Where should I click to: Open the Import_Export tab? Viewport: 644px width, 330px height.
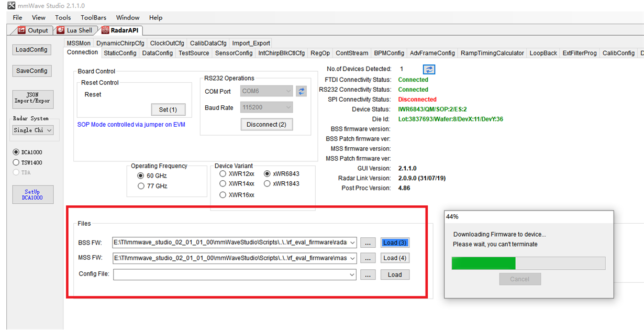[251, 43]
